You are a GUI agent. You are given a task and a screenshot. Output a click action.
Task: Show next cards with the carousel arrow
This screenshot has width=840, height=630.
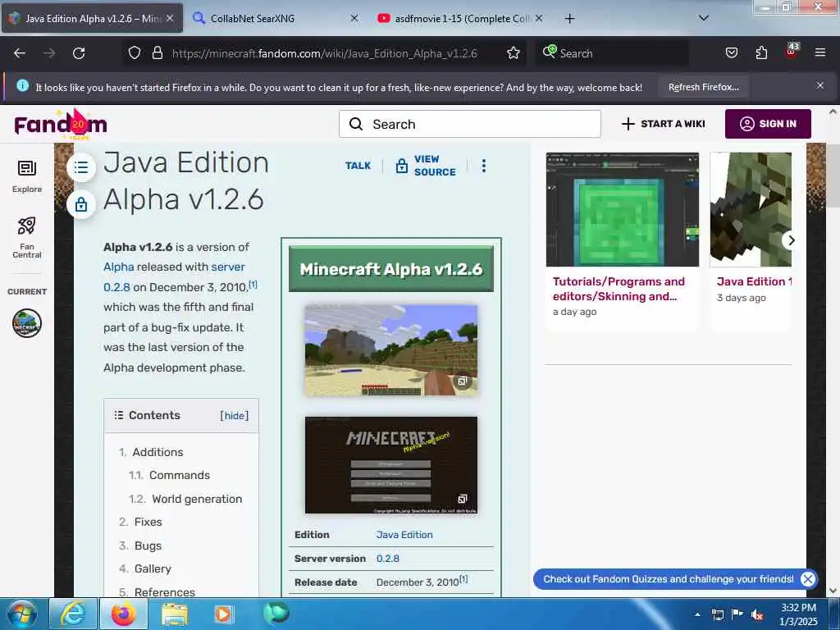click(791, 240)
